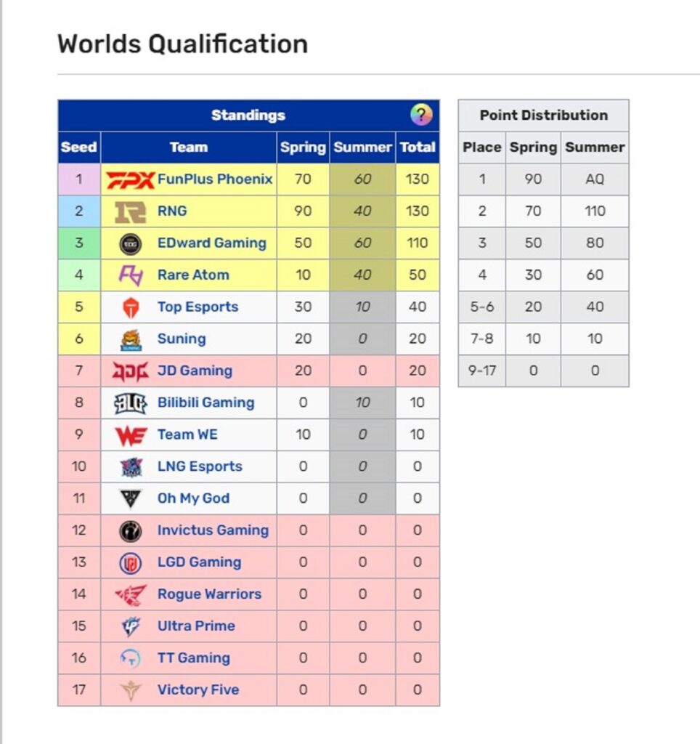
Task: Click the Rogue Warriors logo
Action: [x=131, y=595]
